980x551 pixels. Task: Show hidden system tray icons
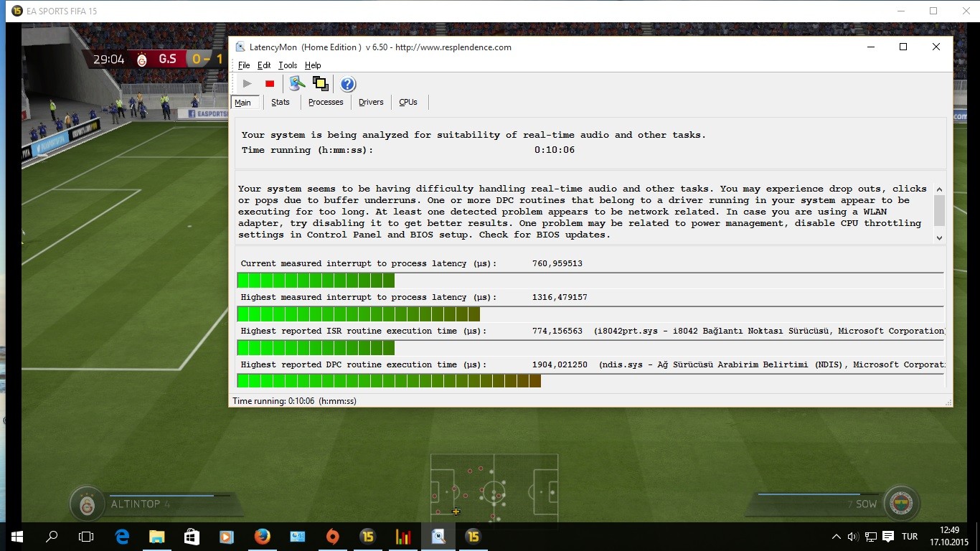pyautogui.click(x=837, y=537)
